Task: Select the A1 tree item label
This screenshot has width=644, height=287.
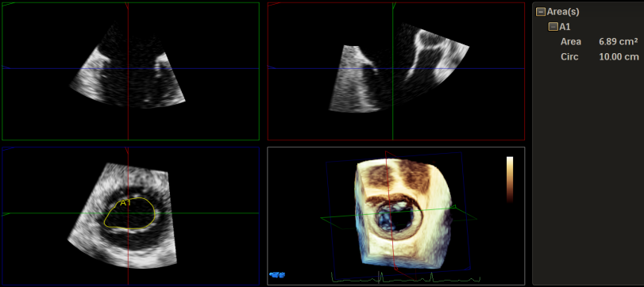Action: [x=565, y=27]
